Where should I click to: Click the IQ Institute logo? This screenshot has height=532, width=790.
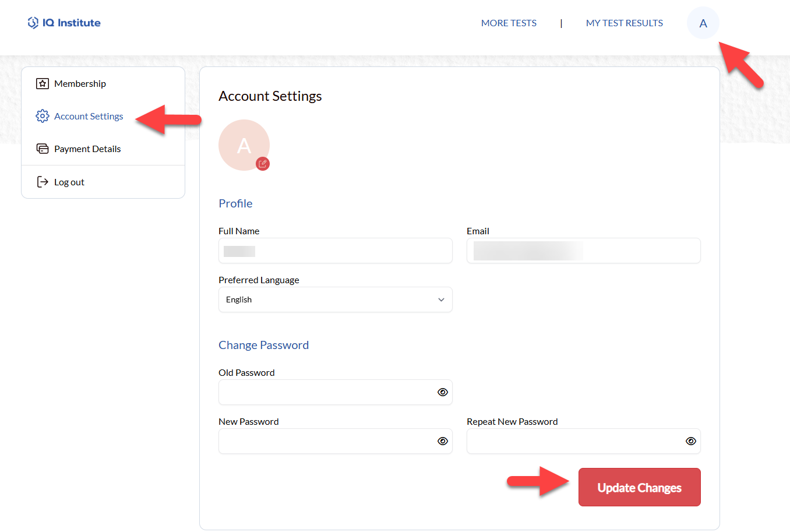click(x=64, y=23)
